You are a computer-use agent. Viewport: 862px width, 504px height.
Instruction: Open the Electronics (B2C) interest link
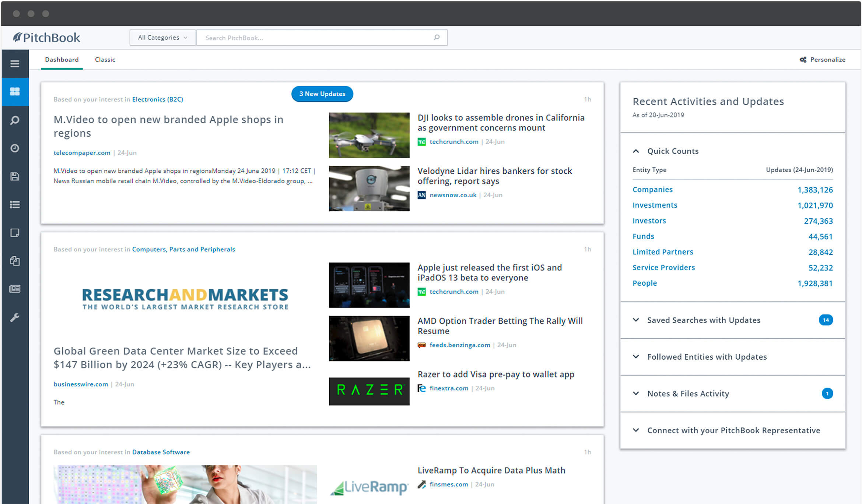coord(158,99)
